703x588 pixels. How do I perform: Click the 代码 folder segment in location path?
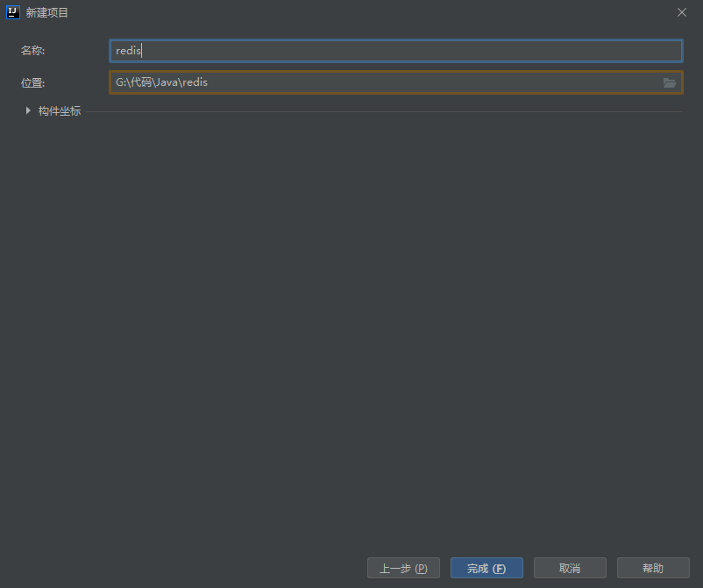click(140, 82)
